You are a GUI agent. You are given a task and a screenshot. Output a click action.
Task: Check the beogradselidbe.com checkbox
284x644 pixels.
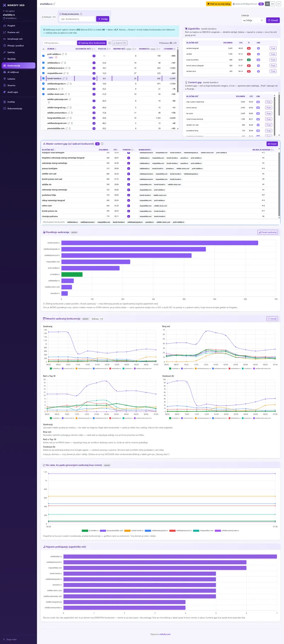44,118
